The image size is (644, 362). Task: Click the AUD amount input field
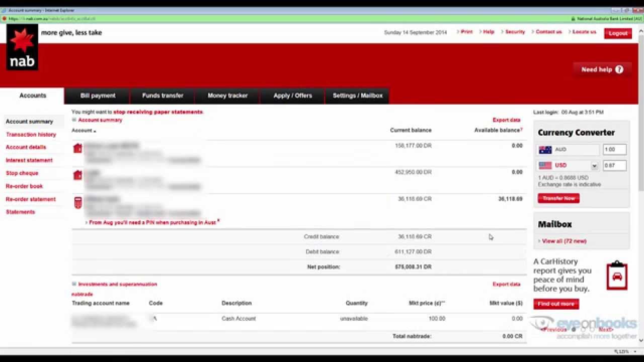[614, 149]
